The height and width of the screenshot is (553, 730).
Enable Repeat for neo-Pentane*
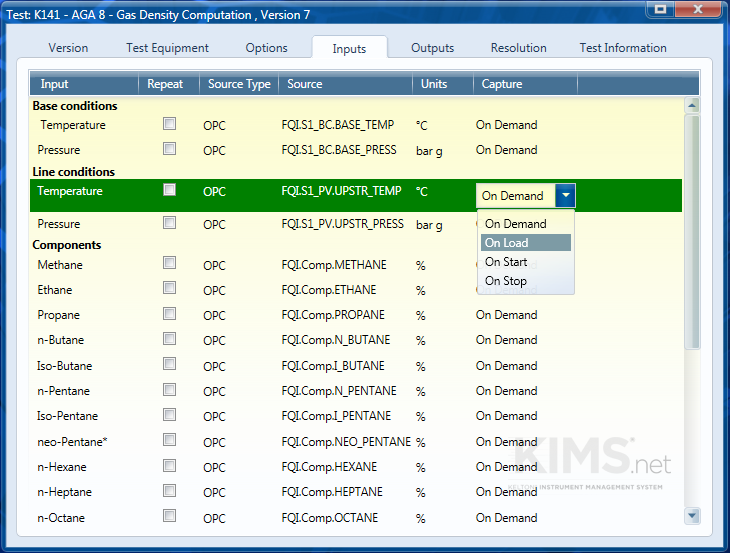[x=169, y=440]
